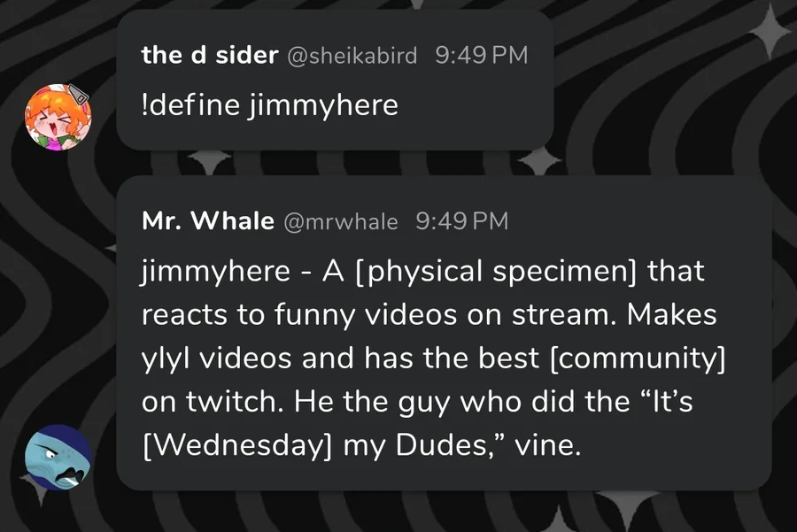Click the username "the d sider"
Image resolution: width=797 pixels, height=532 pixels.
[x=210, y=55]
